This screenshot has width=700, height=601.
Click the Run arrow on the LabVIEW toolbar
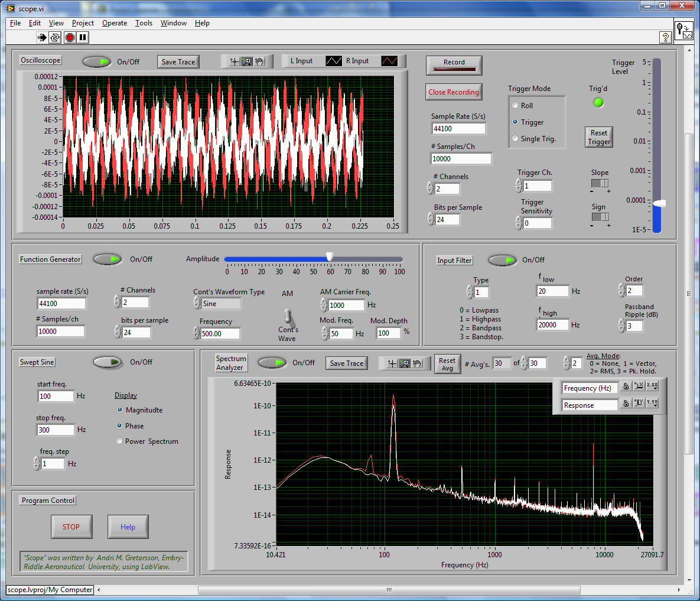[41, 37]
